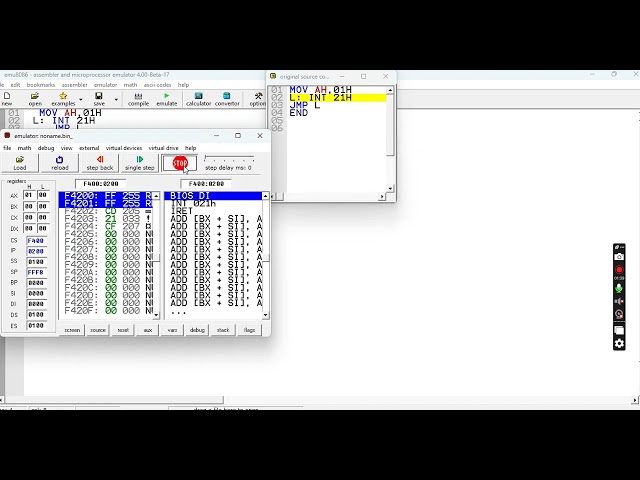This screenshot has width=640, height=480.
Task: Expand the save dropdown arrow
Action: 116,99
